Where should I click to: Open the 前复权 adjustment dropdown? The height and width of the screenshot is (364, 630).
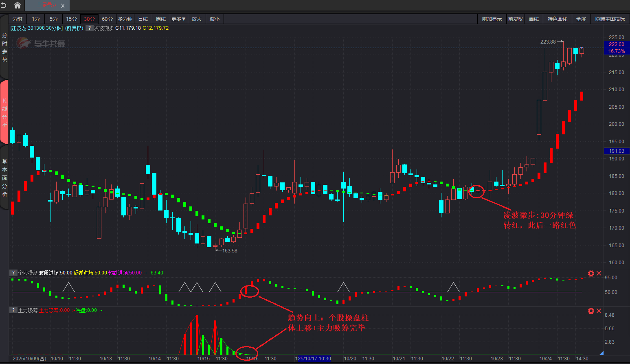tap(515, 19)
